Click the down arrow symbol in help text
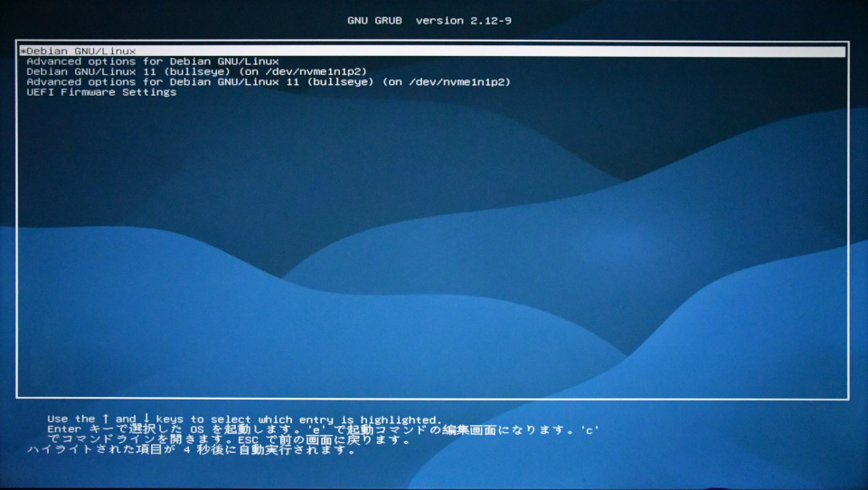This screenshot has height=490, width=868. pos(146,419)
